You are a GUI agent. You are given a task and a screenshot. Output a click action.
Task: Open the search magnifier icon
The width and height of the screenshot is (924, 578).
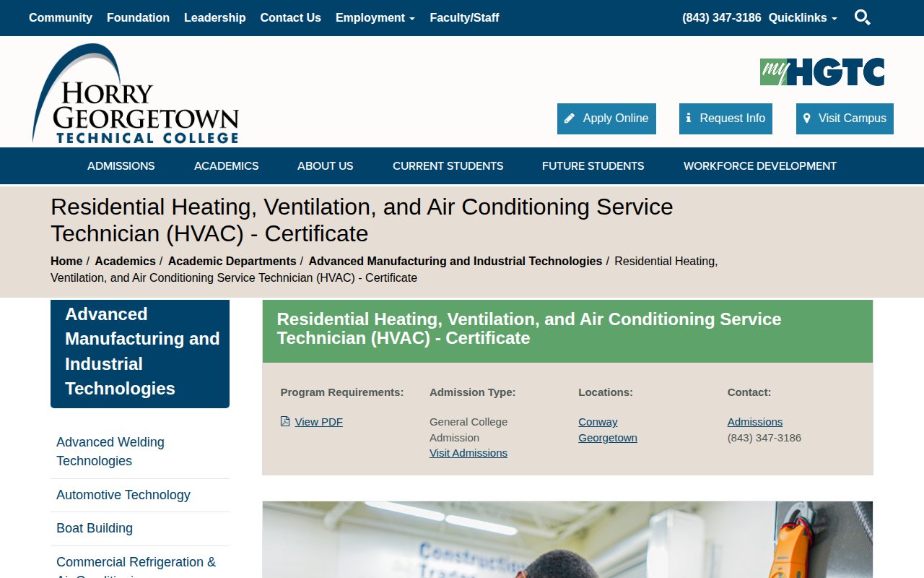pos(862,17)
